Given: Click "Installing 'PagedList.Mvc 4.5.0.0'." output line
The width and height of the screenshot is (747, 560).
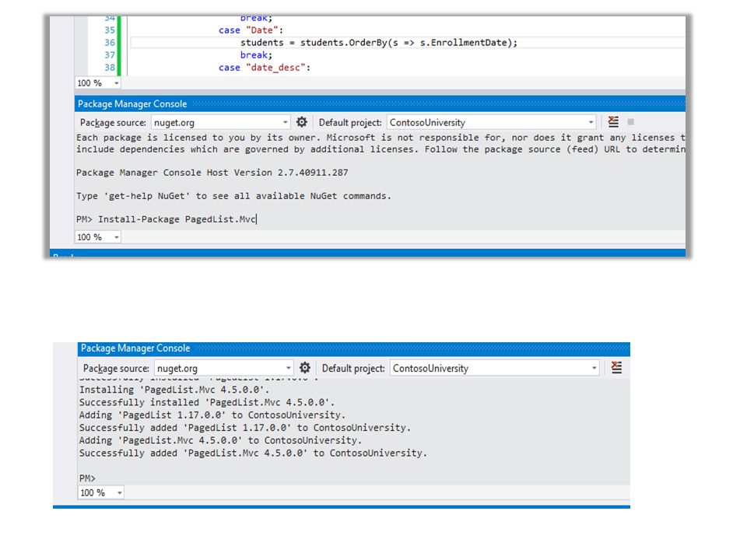Looking at the screenshot, I should (x=174, y=390).
